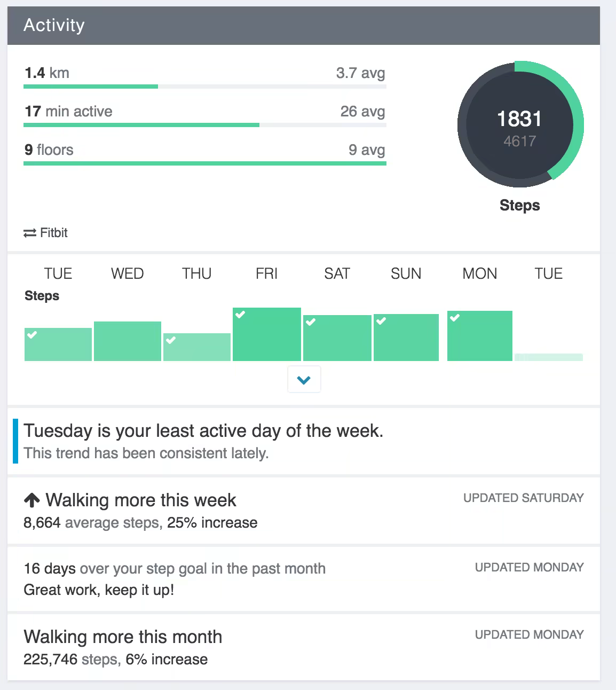Image resolution: width=616 pixels, height=690 pixels.
Task: Click the checkmark on Sunday's steps bar
Action: [381, 321]
